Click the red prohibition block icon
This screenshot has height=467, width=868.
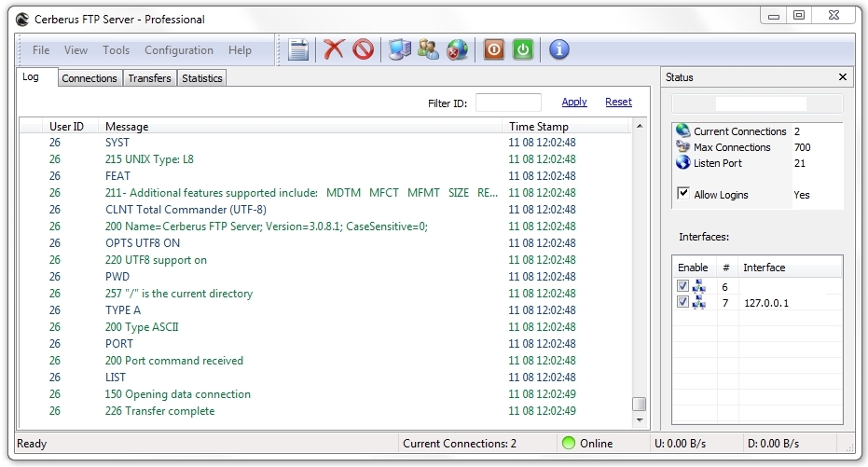[364, 49]
